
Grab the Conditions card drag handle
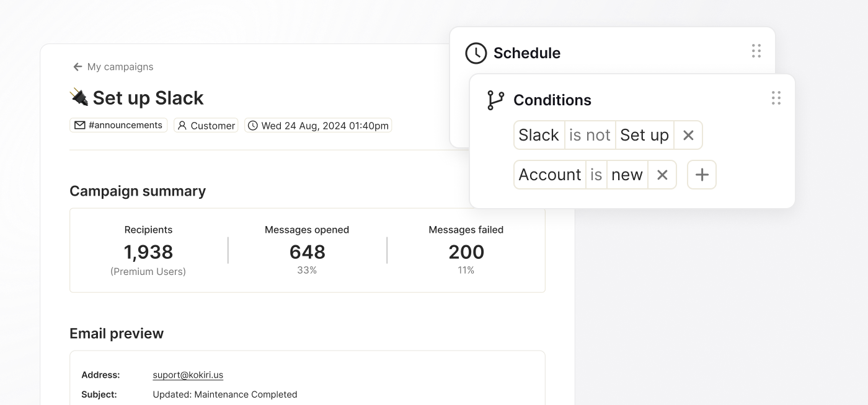click(776, 98)
